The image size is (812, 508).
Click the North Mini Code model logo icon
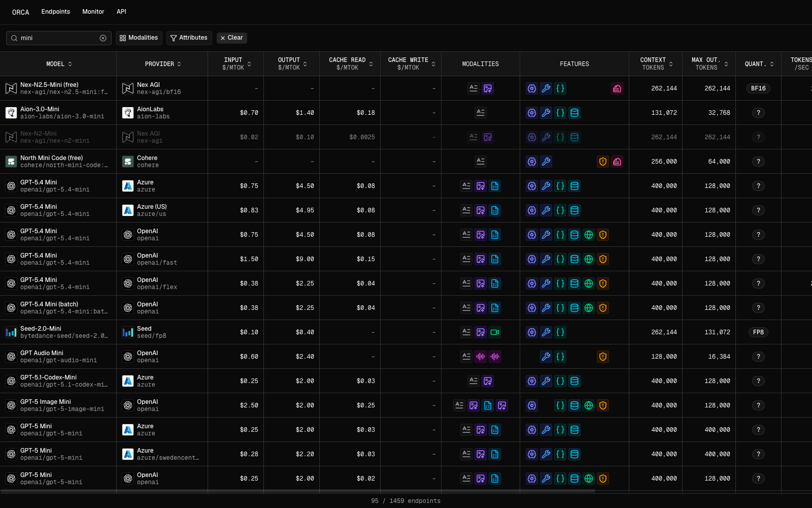[11, 162]
